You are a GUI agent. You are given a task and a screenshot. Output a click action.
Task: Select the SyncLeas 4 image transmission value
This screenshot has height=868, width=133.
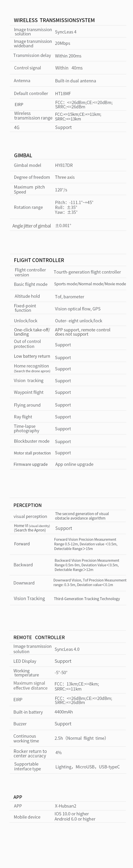[65, 32]
